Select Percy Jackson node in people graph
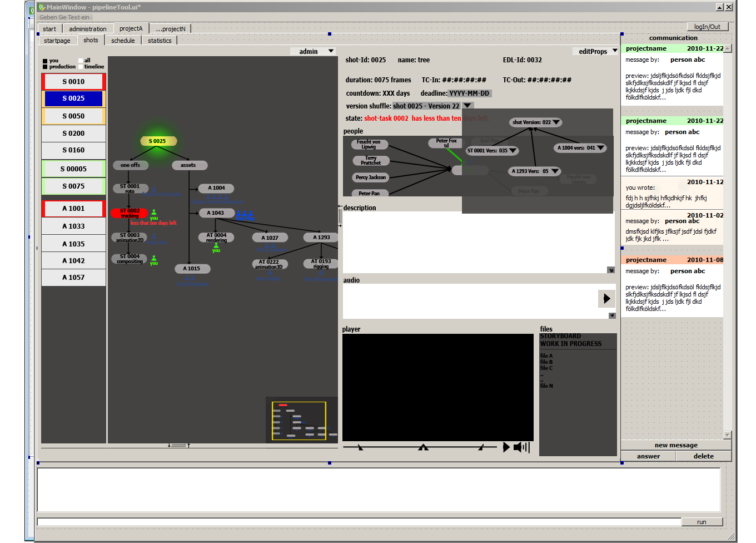Image resolution: width=756 pixels, height=543 pixels. point(371,177)
